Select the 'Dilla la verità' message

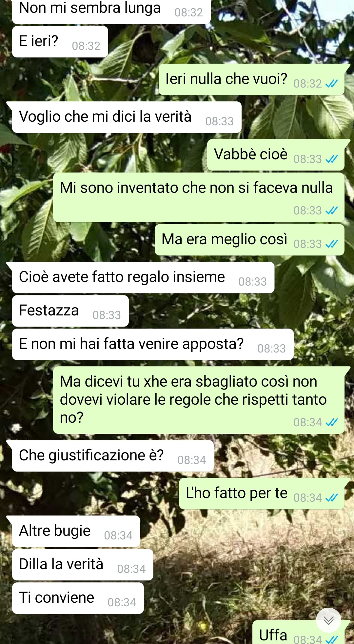tap(83, 565)
